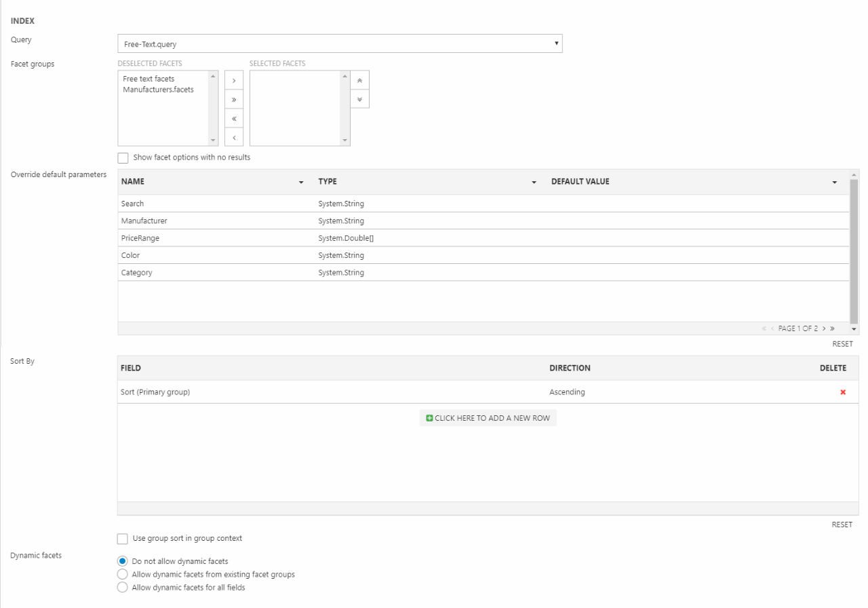Reset the override default parameters table

point(842,344)
